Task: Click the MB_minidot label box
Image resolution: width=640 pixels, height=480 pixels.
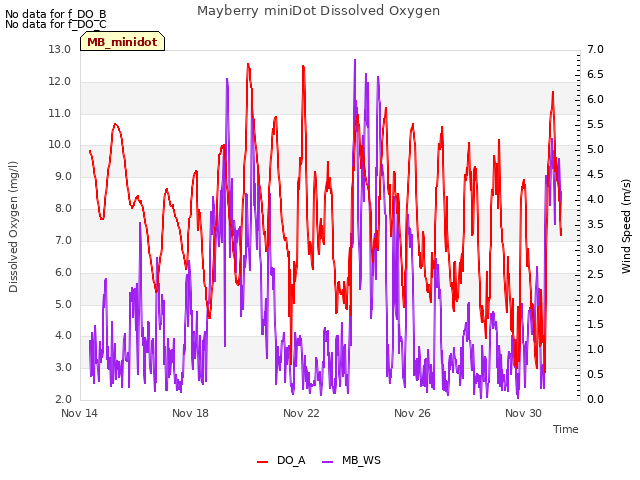Action: pos(122,42)
